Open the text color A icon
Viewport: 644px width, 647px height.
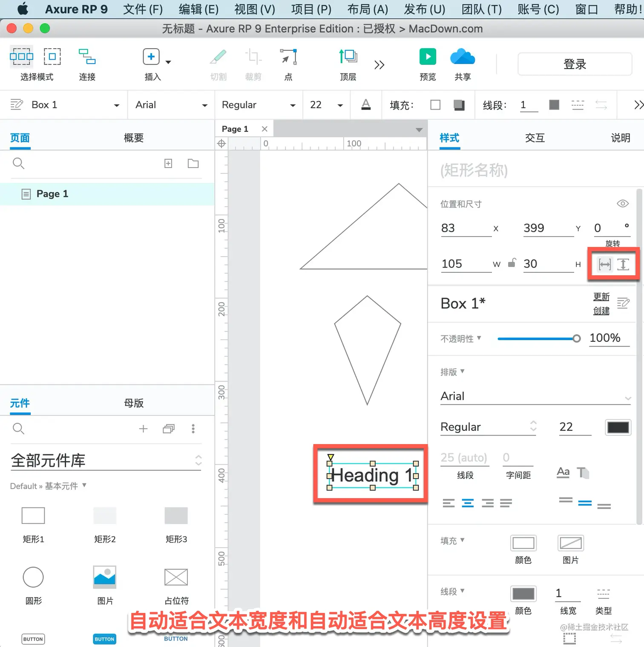pyautogui.click(x=366, y=104)
